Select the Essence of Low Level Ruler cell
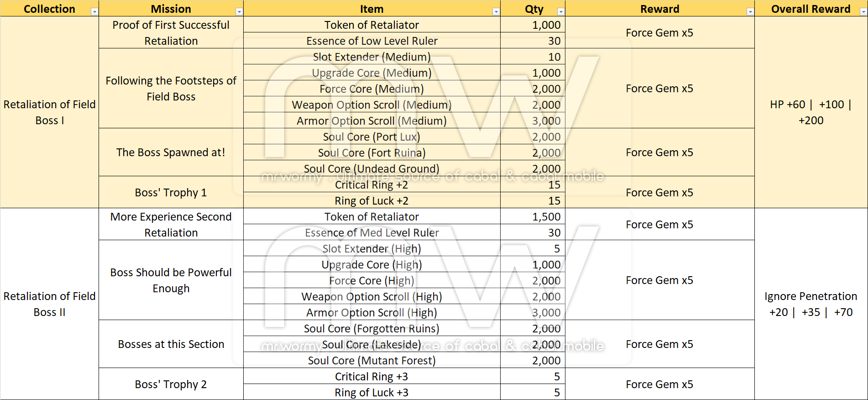 point(371,41)
